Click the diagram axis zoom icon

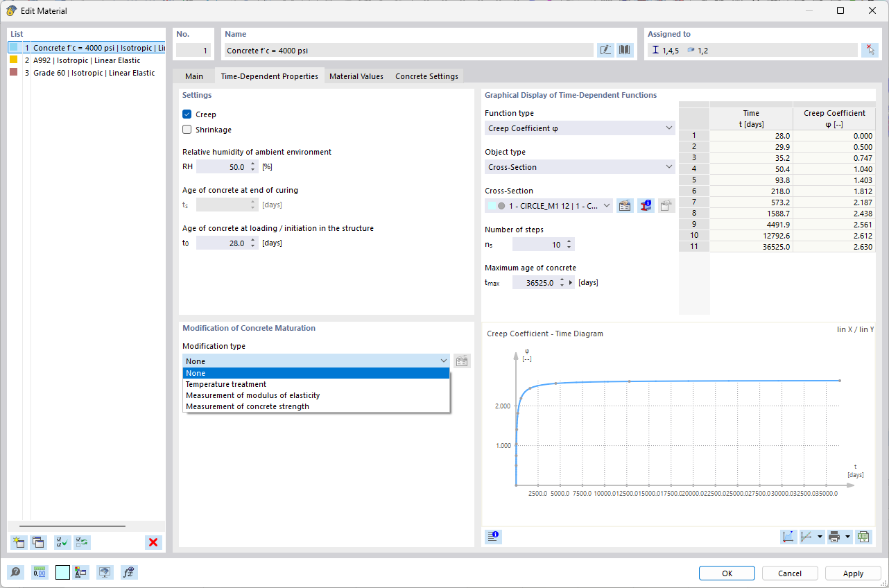pyautogui.click(x=788, y=536)
